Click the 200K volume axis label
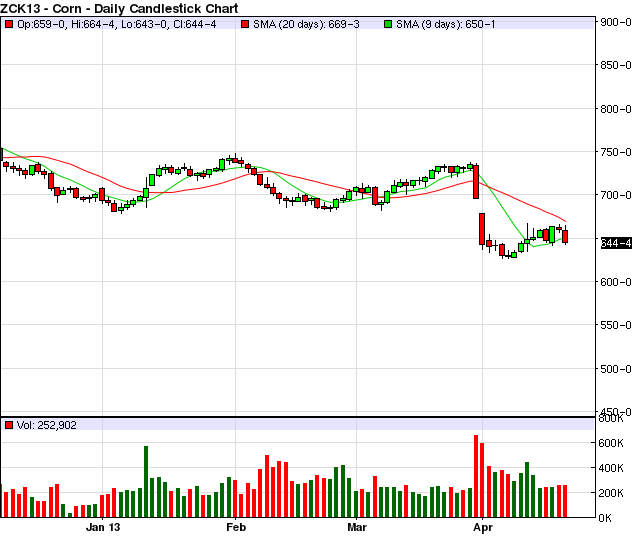Image resolution: width=640 pixels, height=536 pixels. [x=611, y=493]
